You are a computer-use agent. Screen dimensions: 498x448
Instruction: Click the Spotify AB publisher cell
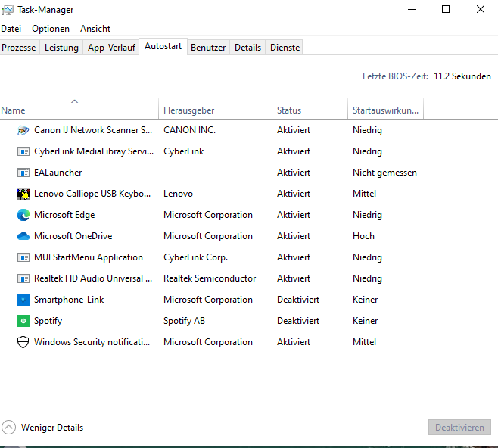pos(184,321)
